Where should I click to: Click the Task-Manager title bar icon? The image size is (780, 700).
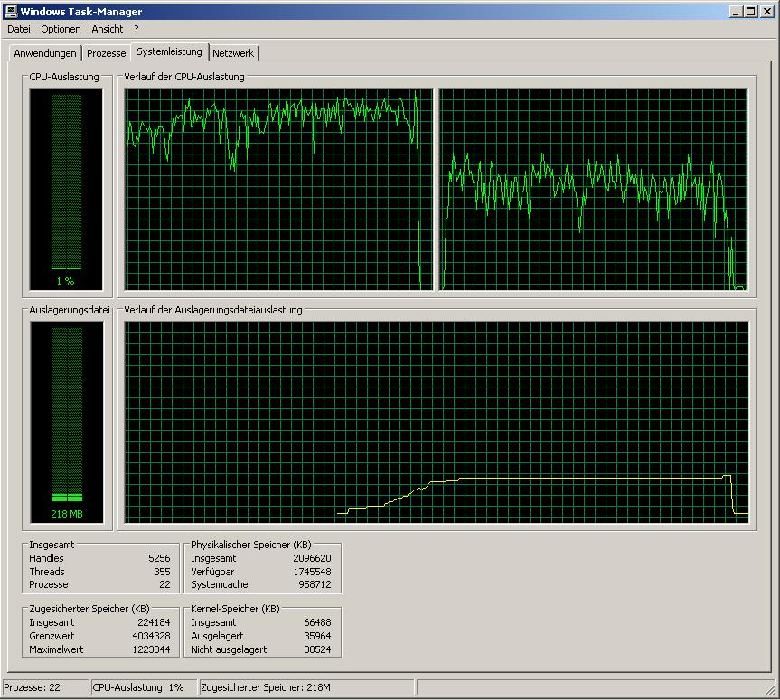click(x=11, y=11)
